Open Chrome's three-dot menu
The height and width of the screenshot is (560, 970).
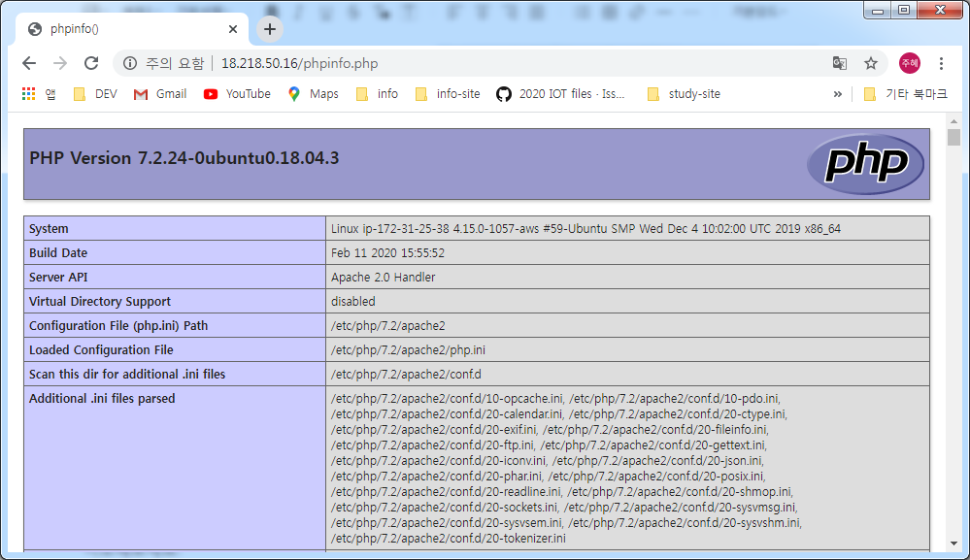coord(941,63)
